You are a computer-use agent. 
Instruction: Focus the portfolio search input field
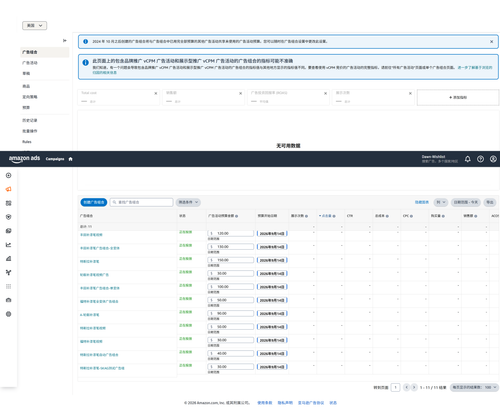click(141, 202)
